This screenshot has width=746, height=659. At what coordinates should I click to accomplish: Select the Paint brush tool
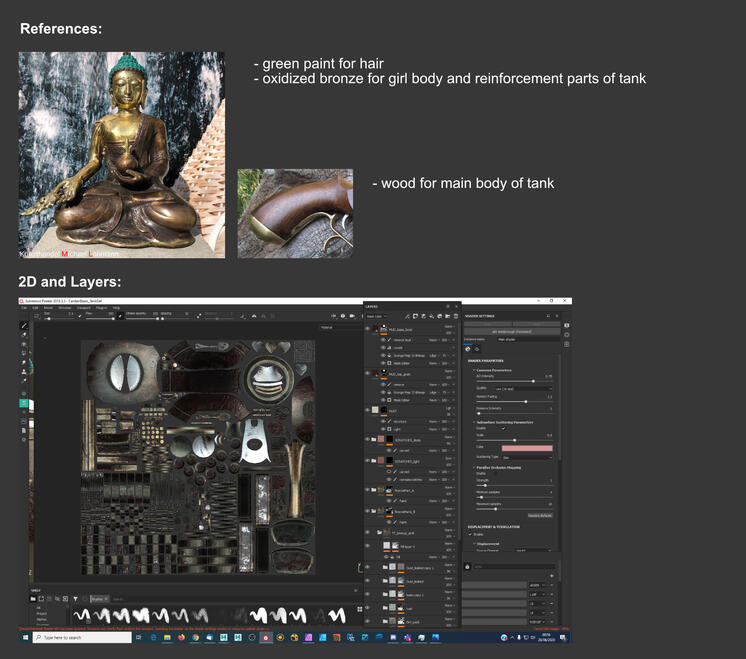[x=24, y=326]
